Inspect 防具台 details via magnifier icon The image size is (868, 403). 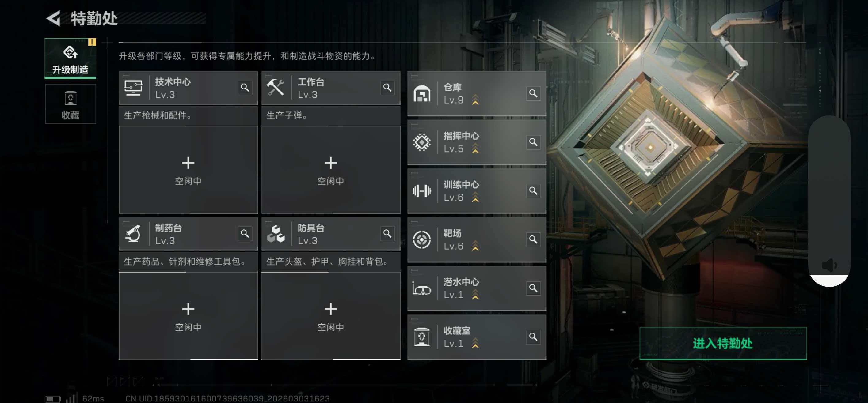click(387, 234)
